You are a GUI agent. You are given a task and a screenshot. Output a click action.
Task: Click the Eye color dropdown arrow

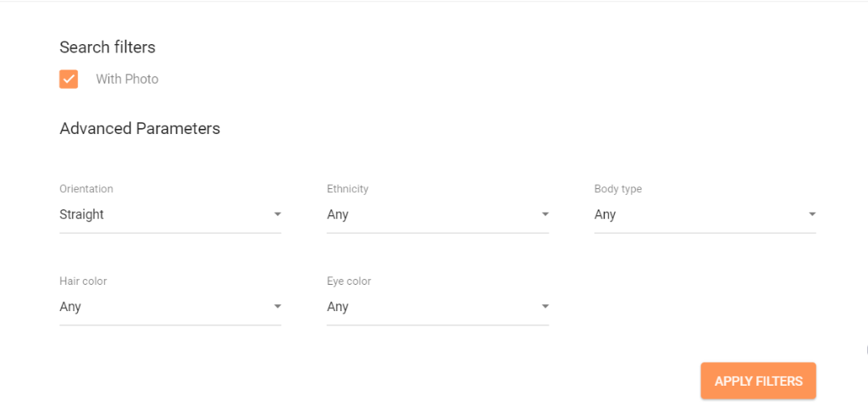pos(545,307)
